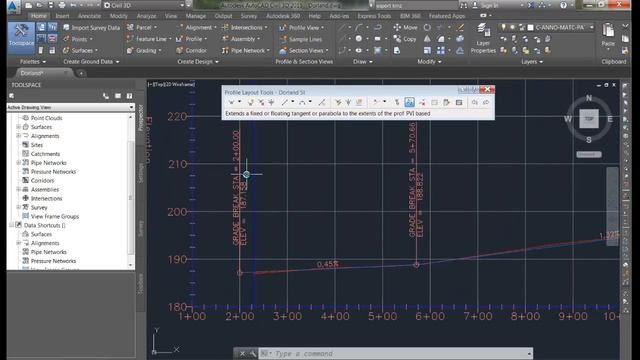The height and width of the screenshot is (360, 640).
Task: Switch to the Insert ribbon tab
Action: pos(62,16)
